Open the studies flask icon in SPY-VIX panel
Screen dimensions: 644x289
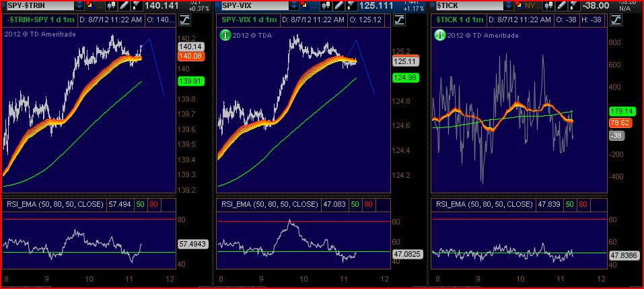point(351,5)
